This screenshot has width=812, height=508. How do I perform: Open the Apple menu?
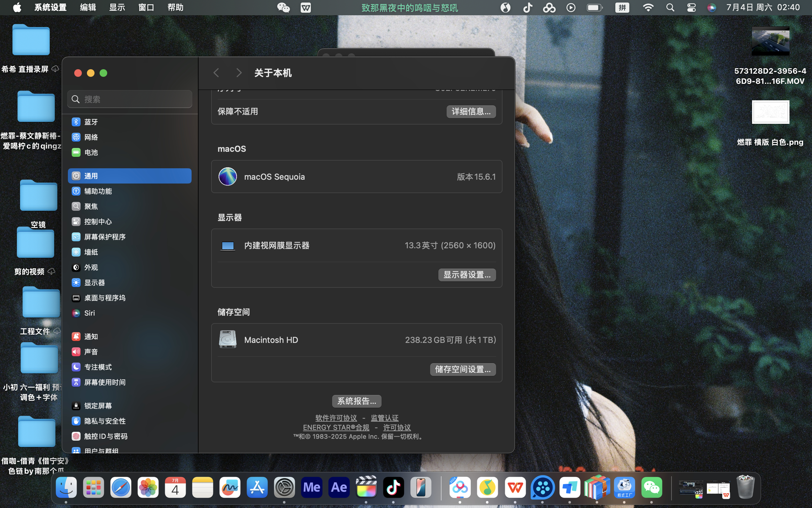click(17, 7)
